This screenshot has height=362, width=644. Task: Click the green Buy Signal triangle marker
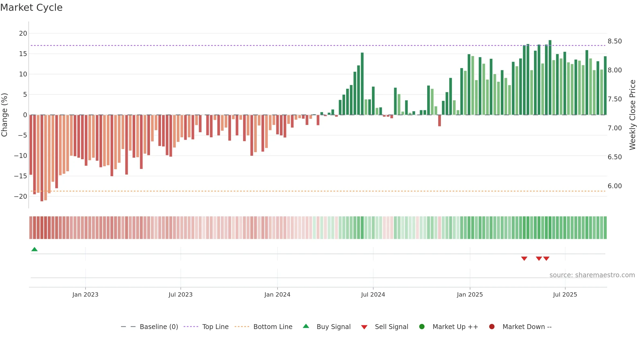[34, 249]
